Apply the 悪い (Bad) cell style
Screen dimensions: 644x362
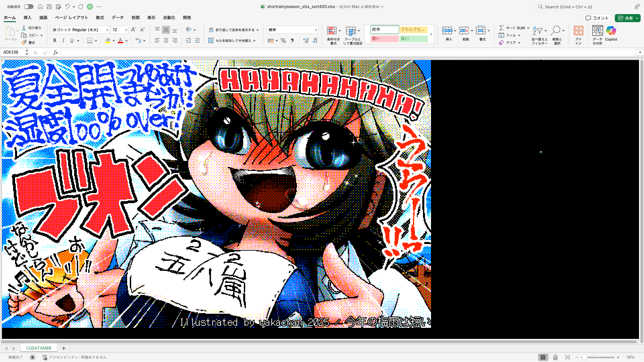(x=384, y=39)
